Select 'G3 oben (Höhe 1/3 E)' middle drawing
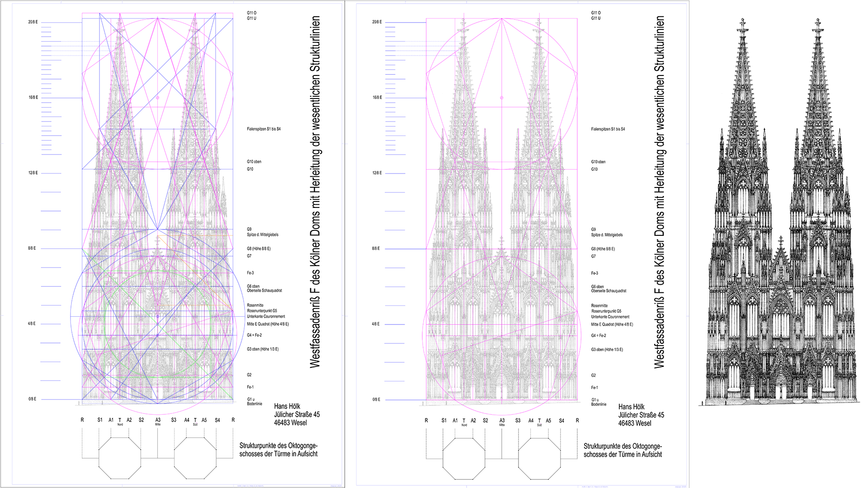This screenshot has width=868, height=488. (x=607, y=350)
